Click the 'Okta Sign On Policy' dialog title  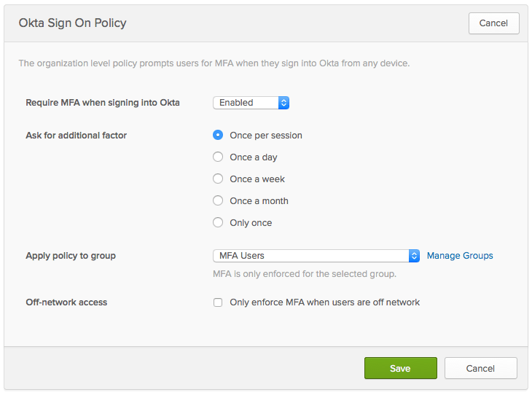[x=72, y=23]
